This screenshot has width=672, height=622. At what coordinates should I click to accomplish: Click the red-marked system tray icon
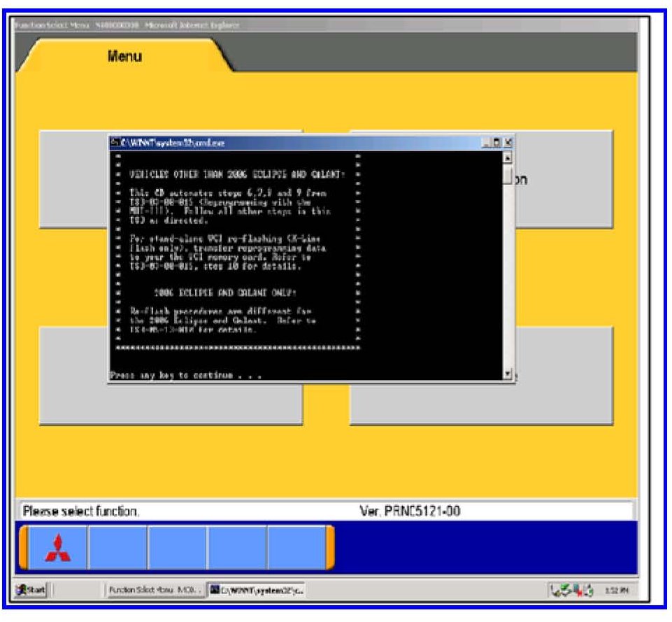pos(578,591)
